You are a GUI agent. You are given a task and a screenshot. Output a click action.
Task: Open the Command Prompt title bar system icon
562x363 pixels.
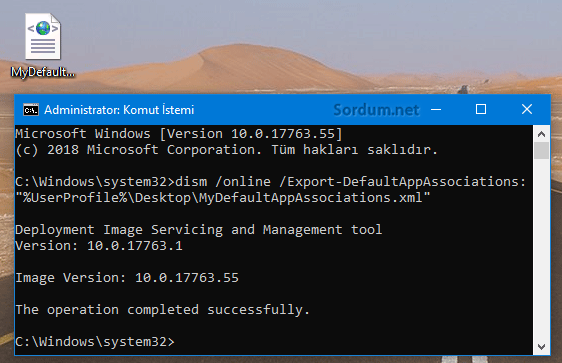click(31, 110)
